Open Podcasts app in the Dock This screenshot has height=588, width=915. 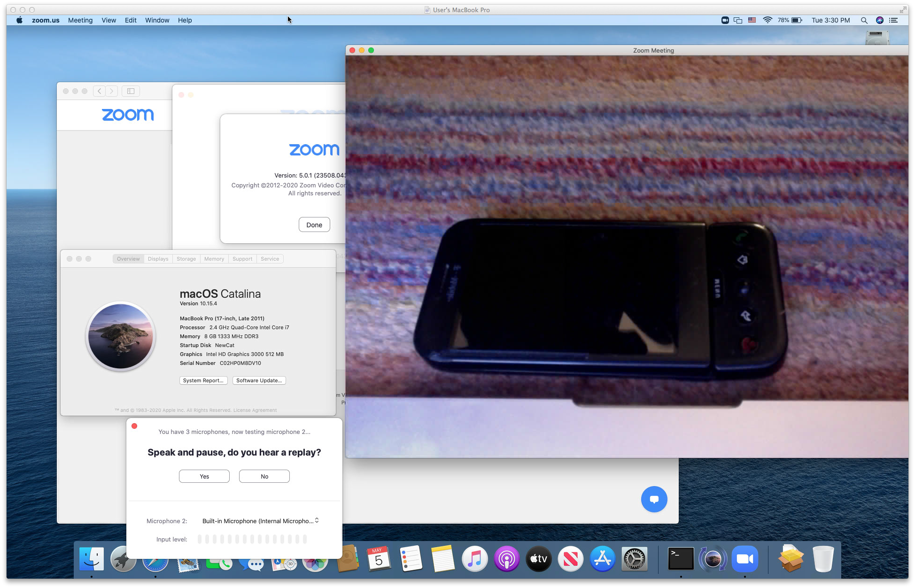pos(506,559)
